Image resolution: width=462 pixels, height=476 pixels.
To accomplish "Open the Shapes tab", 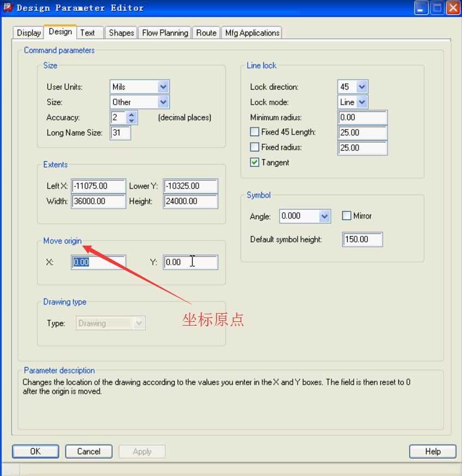I will (121, 33).
